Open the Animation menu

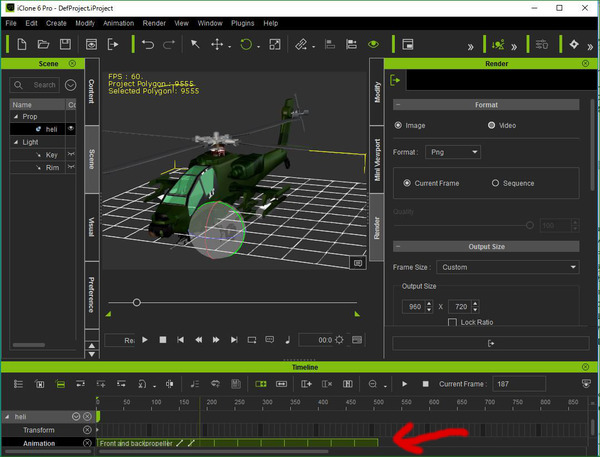coord(118,23)
